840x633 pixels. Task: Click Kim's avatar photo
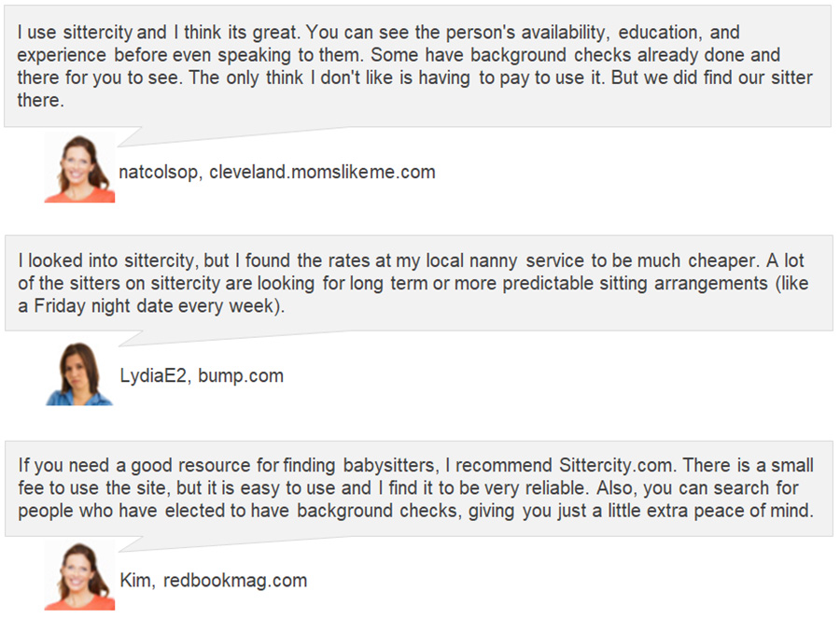tap(79, 576)
